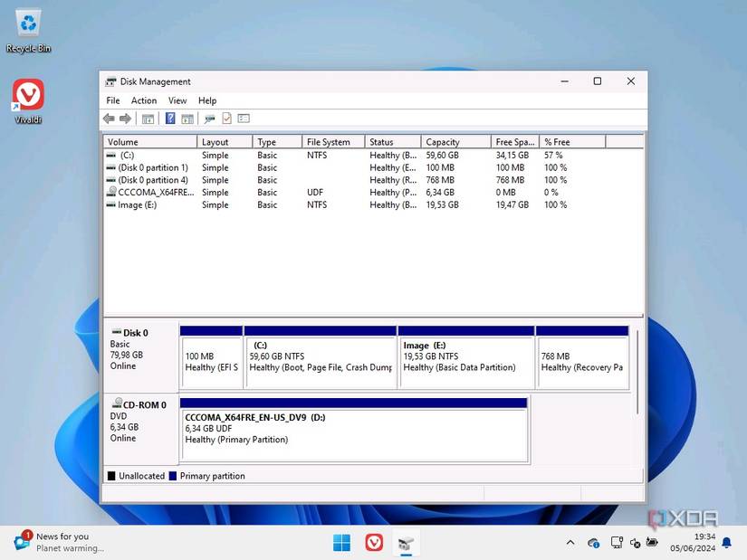
Task: Click the battery icon in the system tray
Action: (654, 543)
